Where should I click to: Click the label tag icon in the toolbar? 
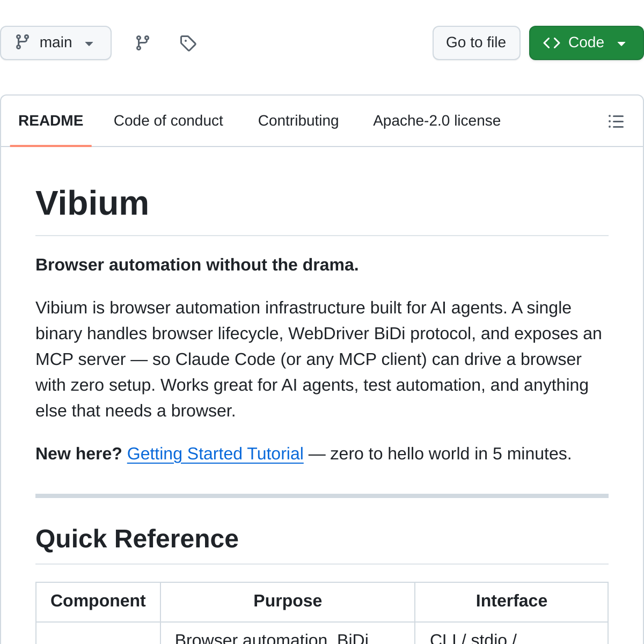click(188, 42)
